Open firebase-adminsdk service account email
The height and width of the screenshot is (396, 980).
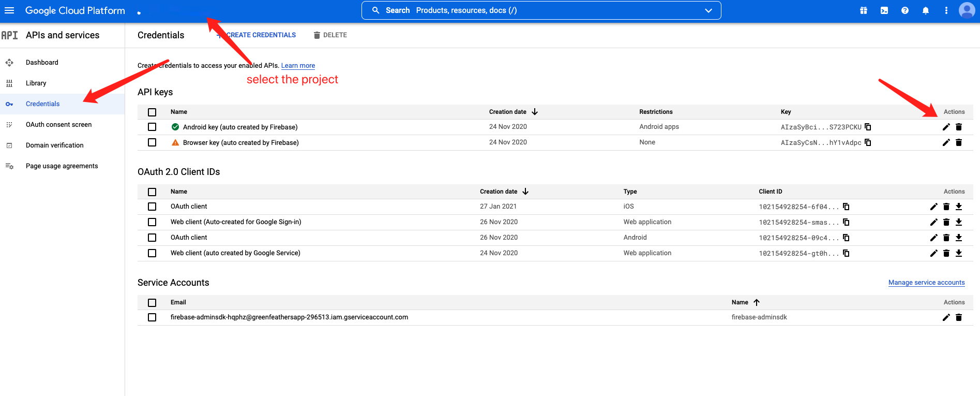point(289,317)
